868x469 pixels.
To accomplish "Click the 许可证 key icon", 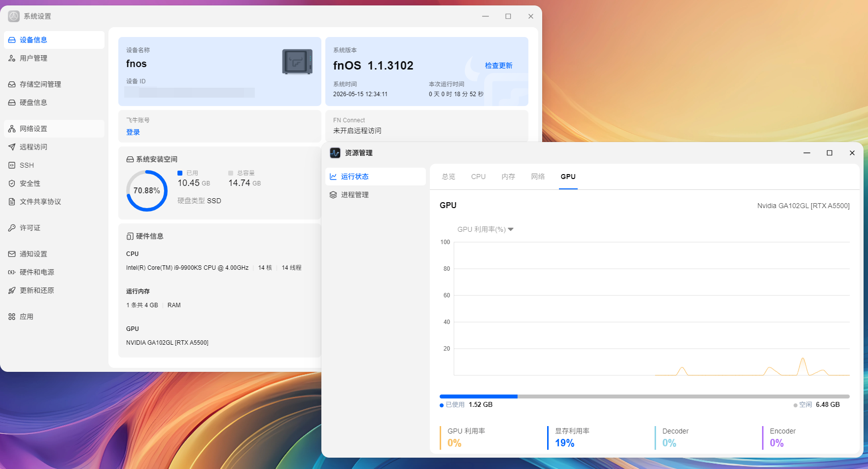I will coord(12,228).
